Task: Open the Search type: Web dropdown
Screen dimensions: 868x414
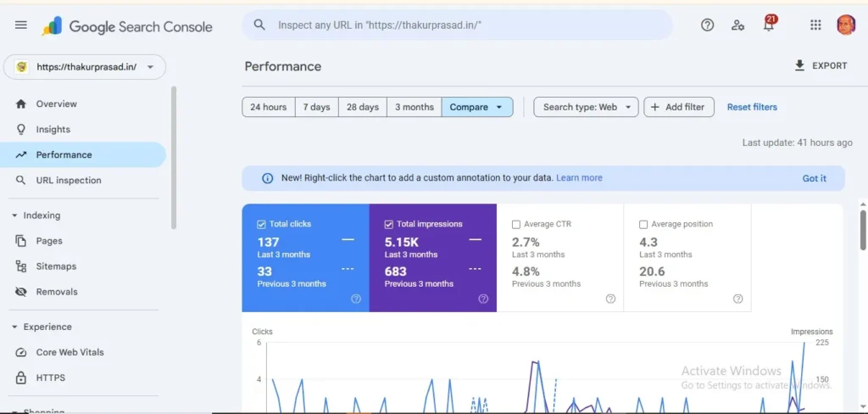Action: pyautogui.click(x=586, y=107)
